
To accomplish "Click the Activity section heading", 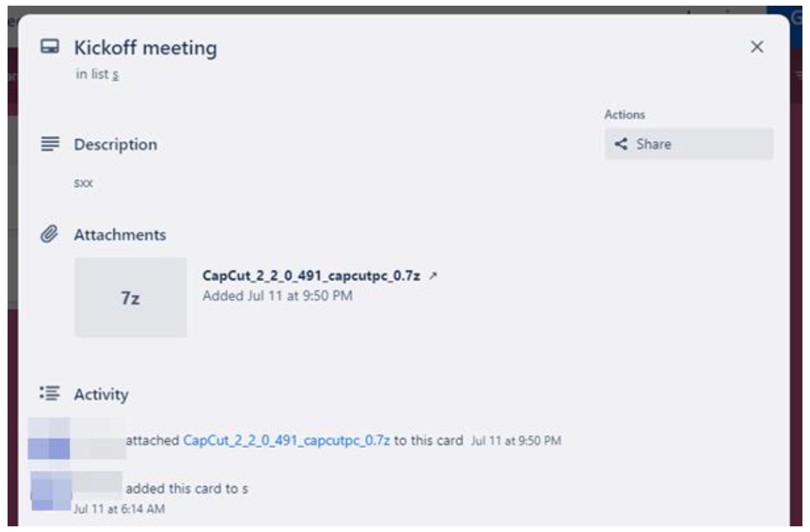I will click(101, 395).
